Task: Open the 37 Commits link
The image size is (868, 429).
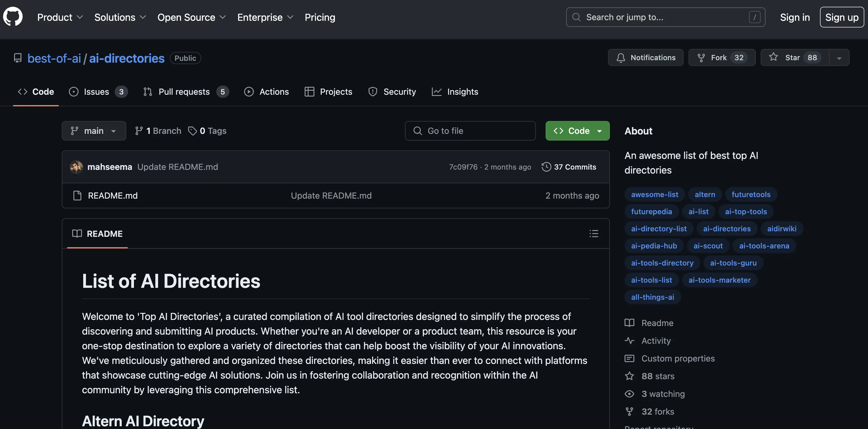Action: 569,167
